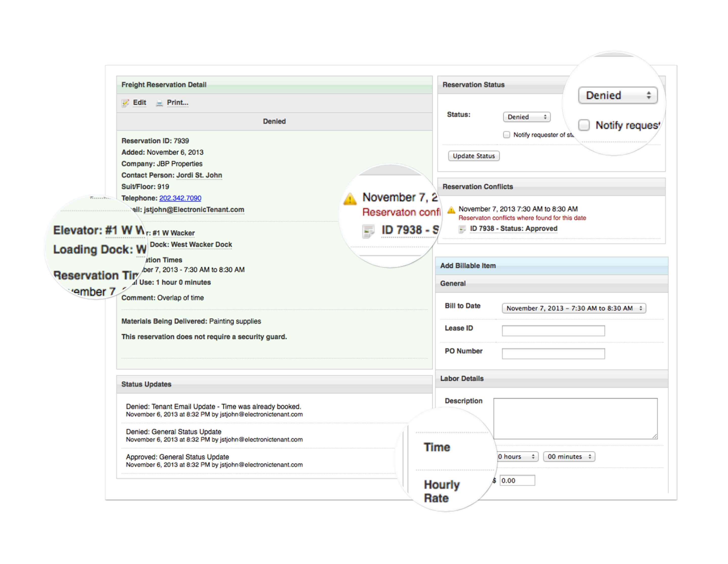Click the enlarged document icon by ID 7938

(x=368, y=231)
